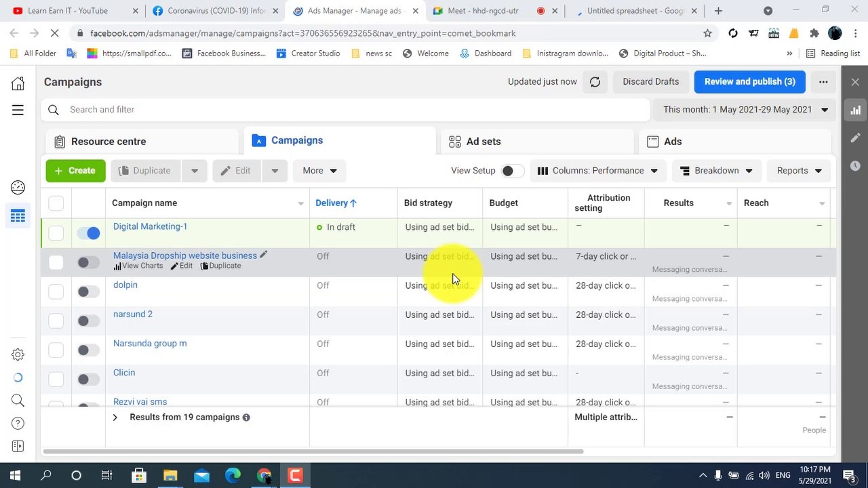This screenshot has width=868, height=488.
Task: Open the date range dropdown for this month
Action: point(745,110)
